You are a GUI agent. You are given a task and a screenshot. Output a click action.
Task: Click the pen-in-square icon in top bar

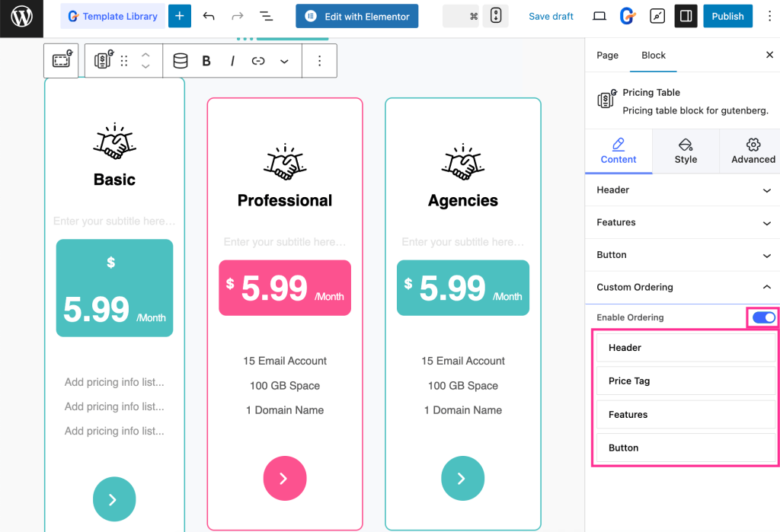(x=657, y=17)
